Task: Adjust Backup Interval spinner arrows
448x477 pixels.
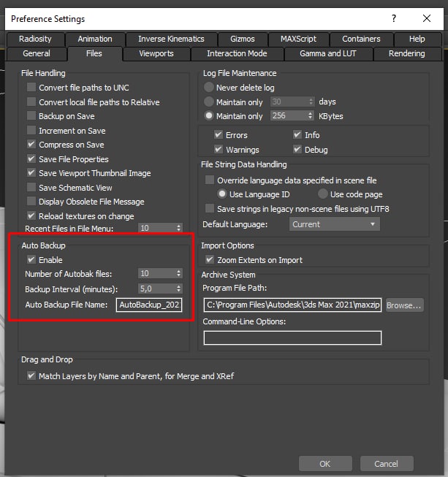Action: click(x=178, y=289)
